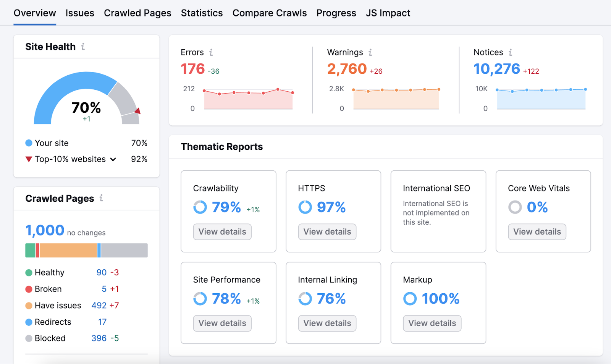View details for Internal Linking report
This screenshot has width=611, height=364.
click(327, 323)
